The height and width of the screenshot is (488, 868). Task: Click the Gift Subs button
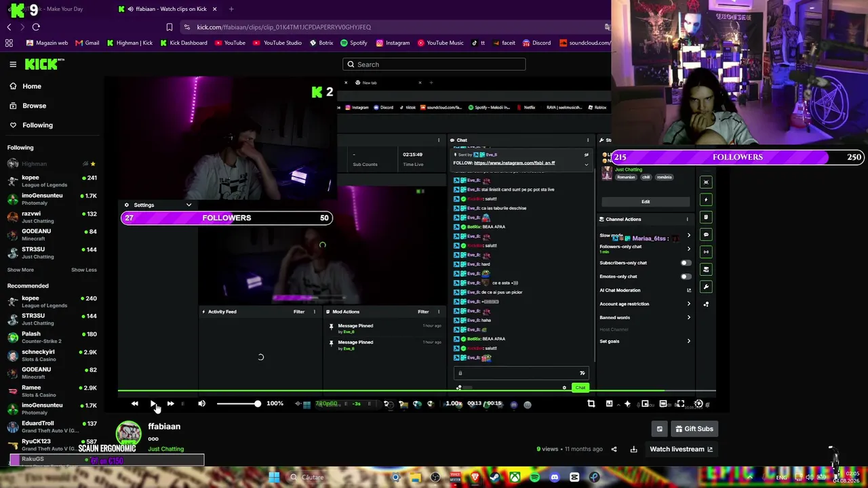click(x=694, y=429)
